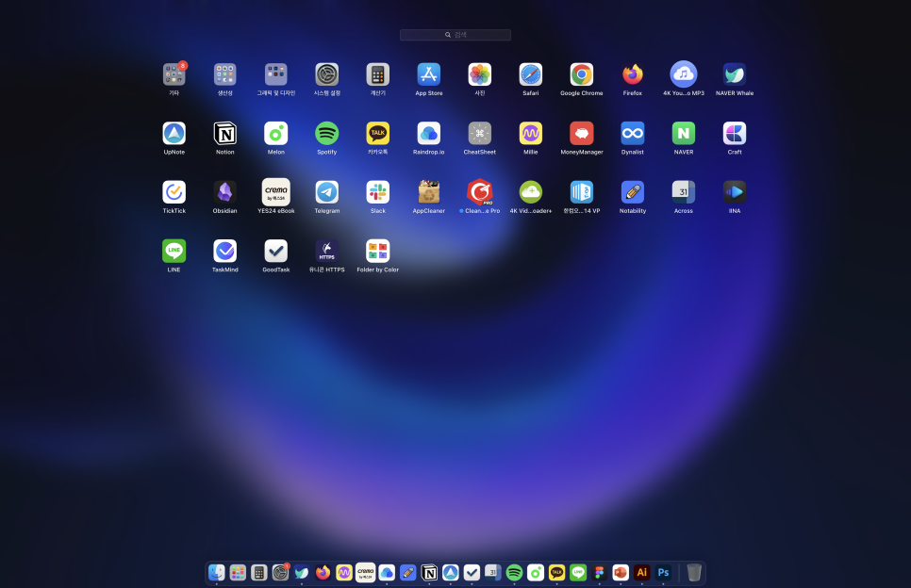Launch the green NAVER app
Image resolution: width=911 pixels, height=588 pixels.
pos(684,134)
